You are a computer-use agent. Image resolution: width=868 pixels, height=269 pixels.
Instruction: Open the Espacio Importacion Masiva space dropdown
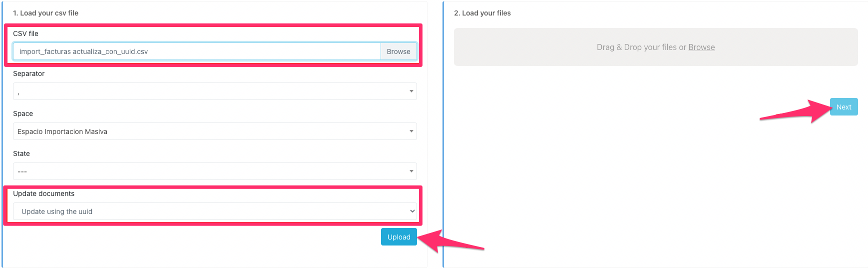[215, 131]
